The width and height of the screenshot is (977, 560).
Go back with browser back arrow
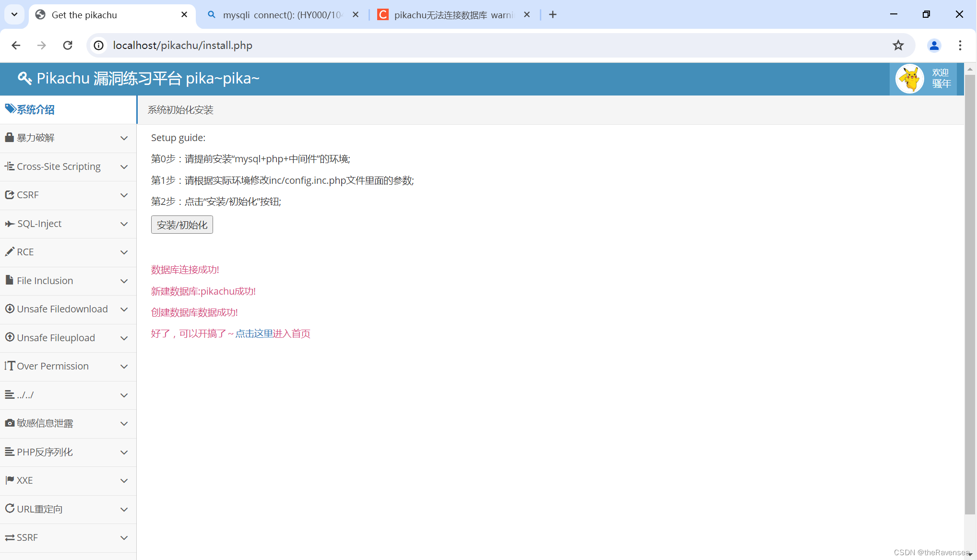pyautogui.click(x=16, y=45)
